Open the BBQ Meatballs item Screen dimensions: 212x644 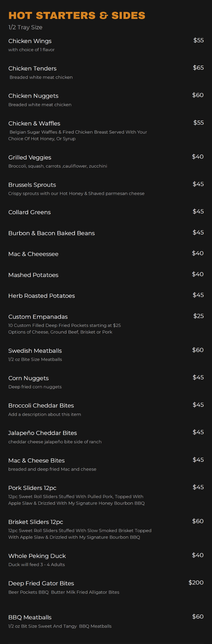[x=30, y=617]
